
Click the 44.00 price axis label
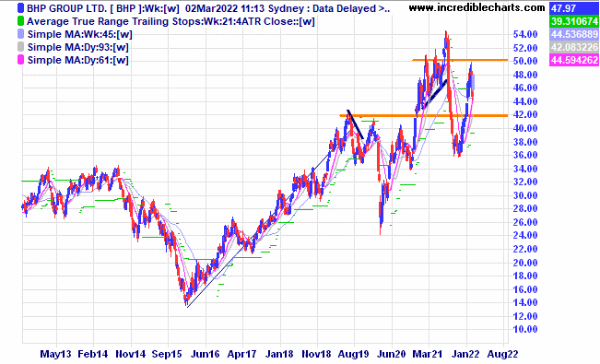pyautogui.click(x=525, y=101)
